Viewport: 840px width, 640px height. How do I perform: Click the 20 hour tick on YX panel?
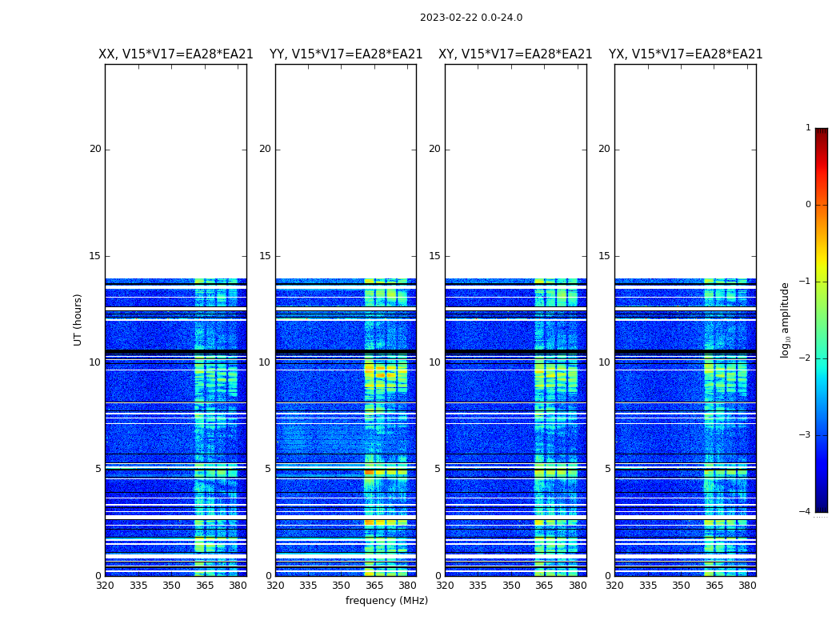(604, 149)
